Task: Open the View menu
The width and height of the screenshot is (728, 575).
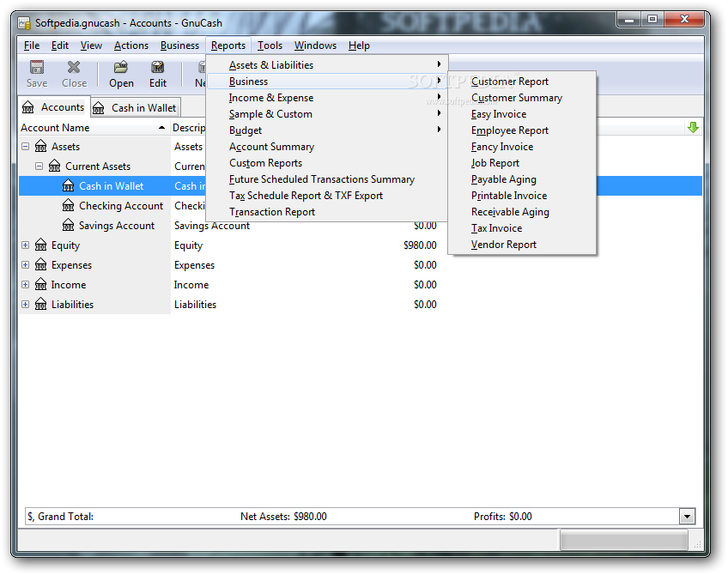Action: coord(91,45)
